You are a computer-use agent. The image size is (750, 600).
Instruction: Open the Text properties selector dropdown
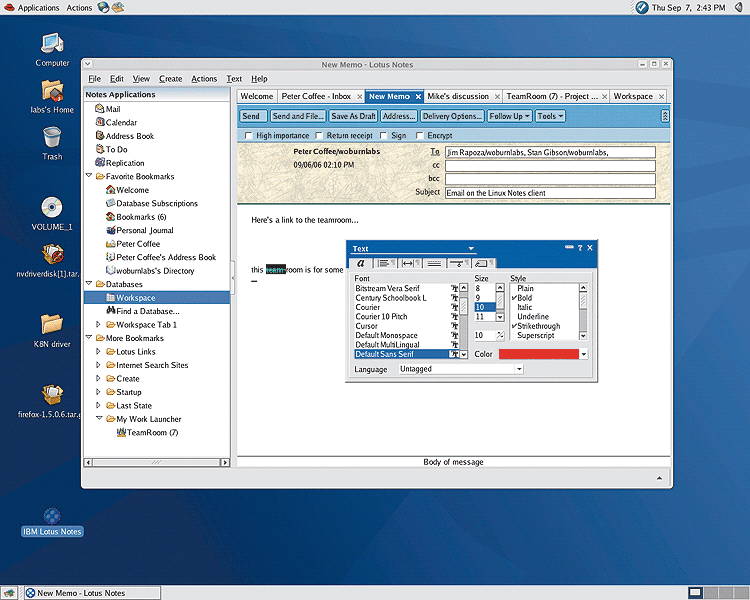click(471, 248)
